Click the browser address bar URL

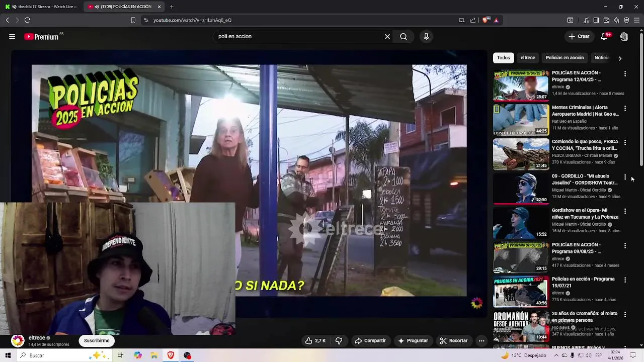193,20
